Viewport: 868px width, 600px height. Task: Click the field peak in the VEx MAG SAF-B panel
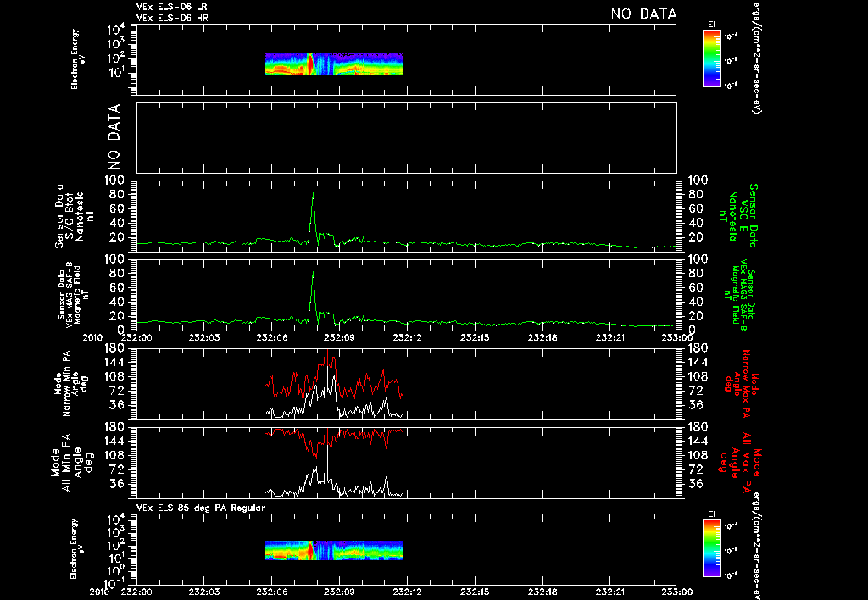(x=314, y=274)
